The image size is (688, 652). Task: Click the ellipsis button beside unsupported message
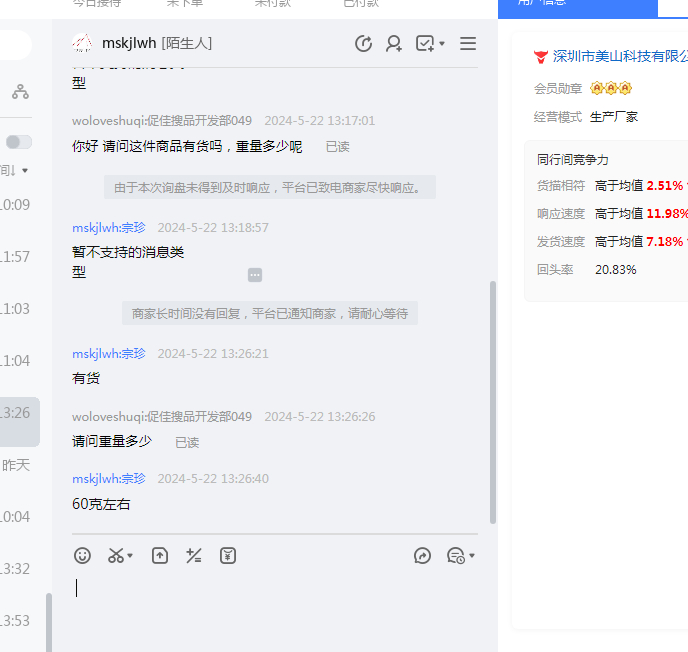255,274
